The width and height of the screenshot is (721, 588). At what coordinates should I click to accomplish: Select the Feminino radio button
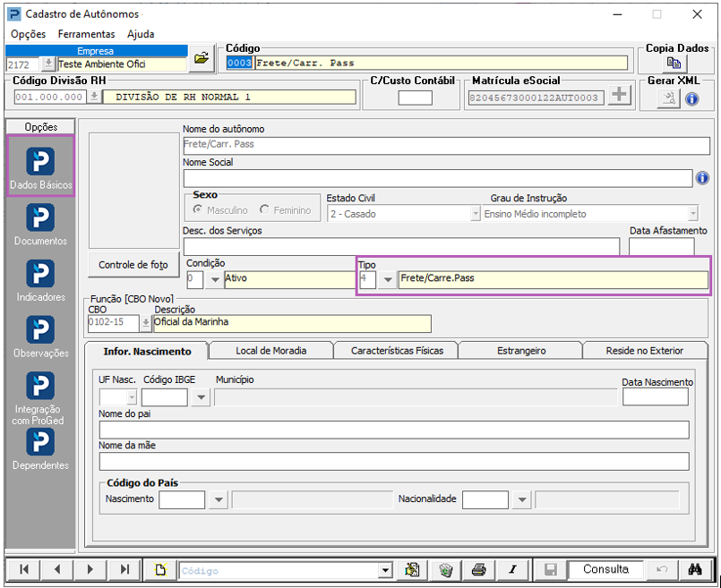click(264, 209)
